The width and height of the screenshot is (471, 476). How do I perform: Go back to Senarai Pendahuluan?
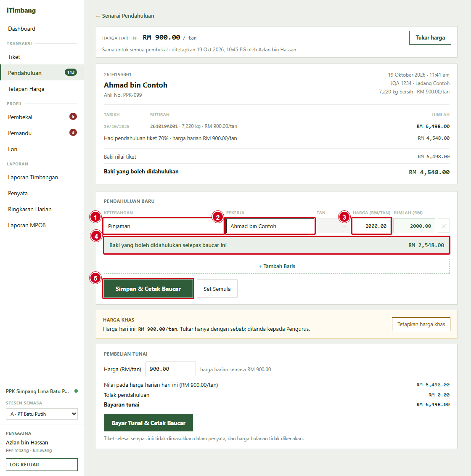click(125, 16)
